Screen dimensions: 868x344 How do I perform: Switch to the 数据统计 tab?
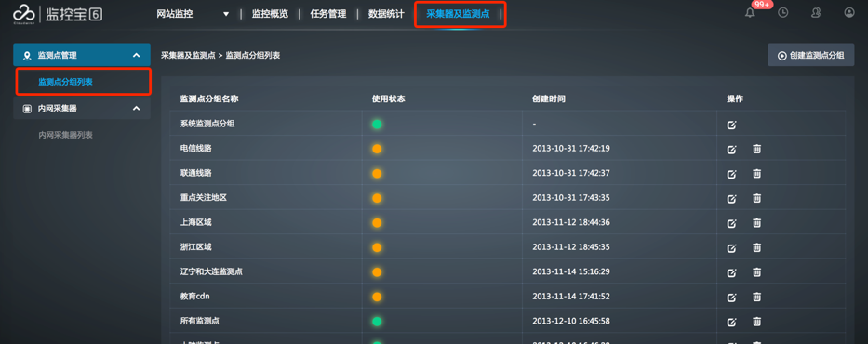pos(386,14)
